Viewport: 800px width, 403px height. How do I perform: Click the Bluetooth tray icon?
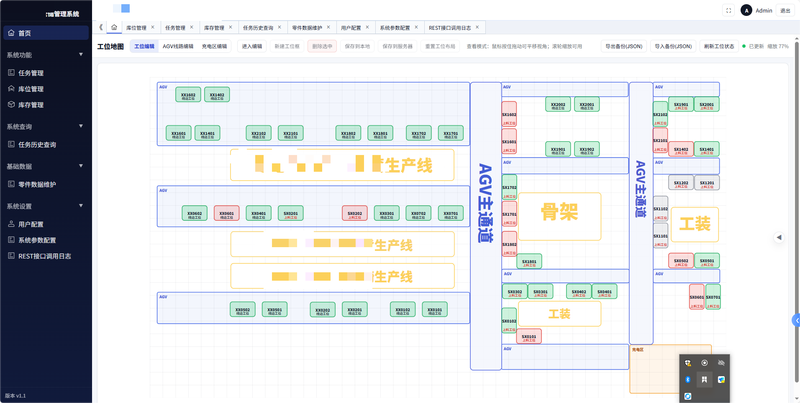coord(688,380)
